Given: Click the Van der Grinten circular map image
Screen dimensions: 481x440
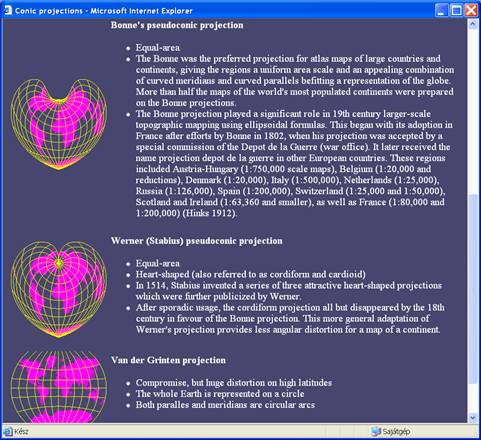Looking at the screenshot, I should click(59, 387).
